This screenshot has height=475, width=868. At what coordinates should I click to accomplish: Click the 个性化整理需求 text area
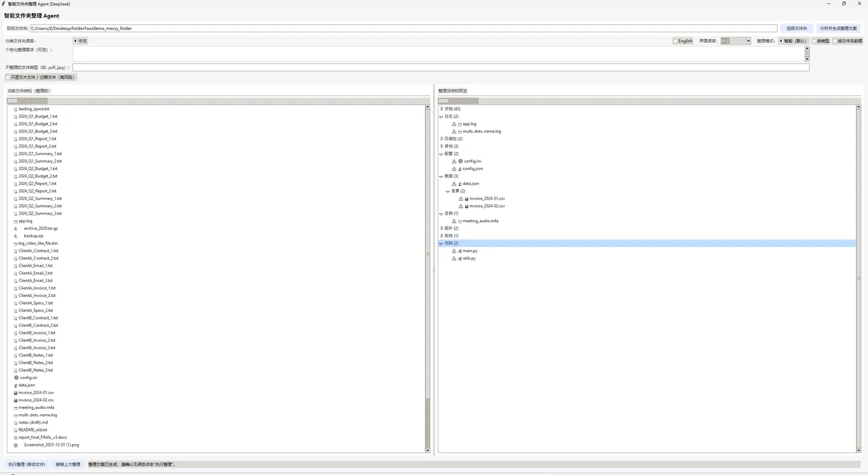(x=438, y=54)
